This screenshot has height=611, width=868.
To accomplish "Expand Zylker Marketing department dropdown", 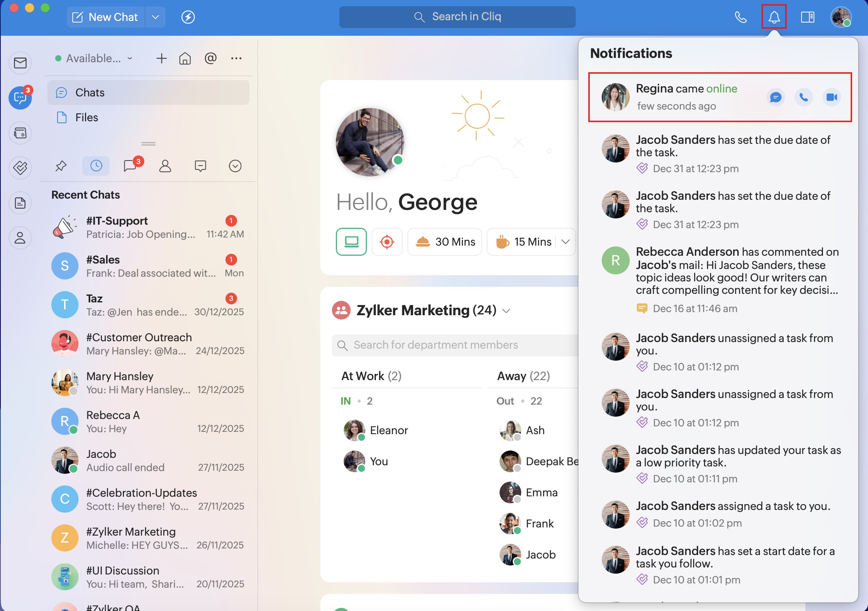I will click(x=506, y=311).
